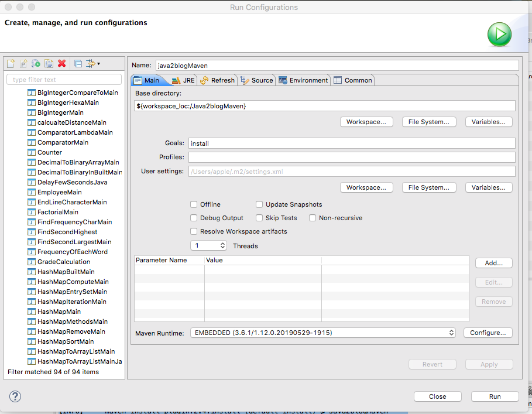This screenshot has height=414, width=532.
Task: Select HashMapRemoveMain in the list
Action: pos(71,331)
